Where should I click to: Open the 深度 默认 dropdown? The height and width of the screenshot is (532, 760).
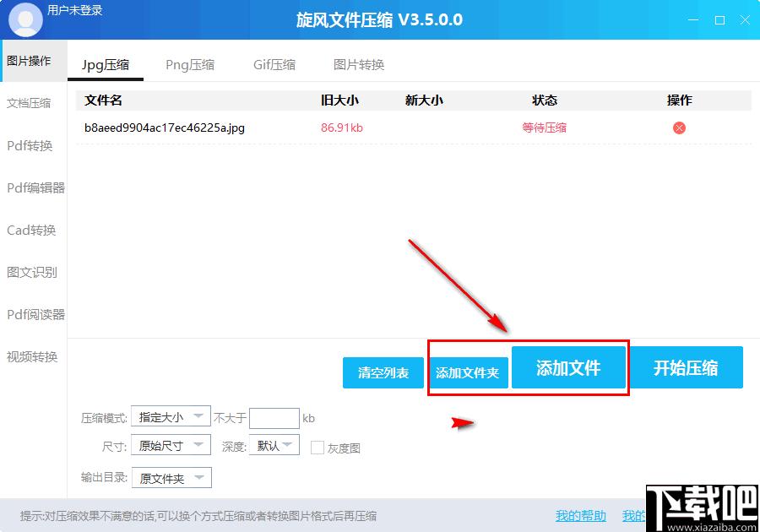point(274,445)
